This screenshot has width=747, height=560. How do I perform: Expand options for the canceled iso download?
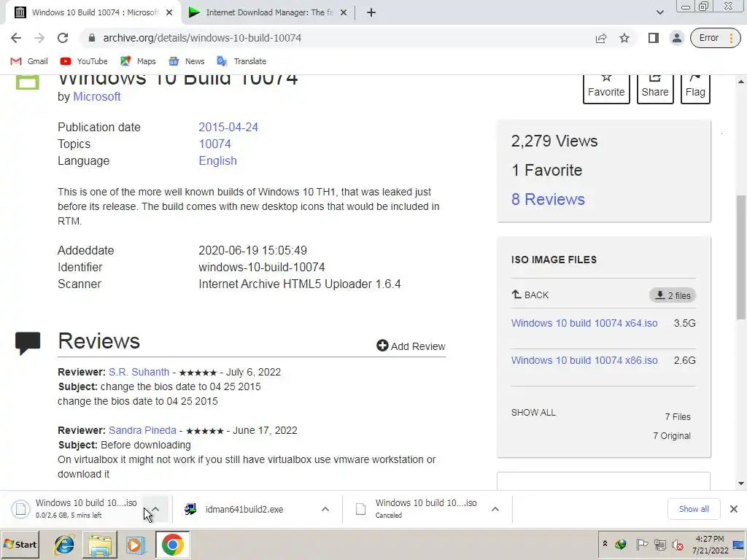point(495,509)
